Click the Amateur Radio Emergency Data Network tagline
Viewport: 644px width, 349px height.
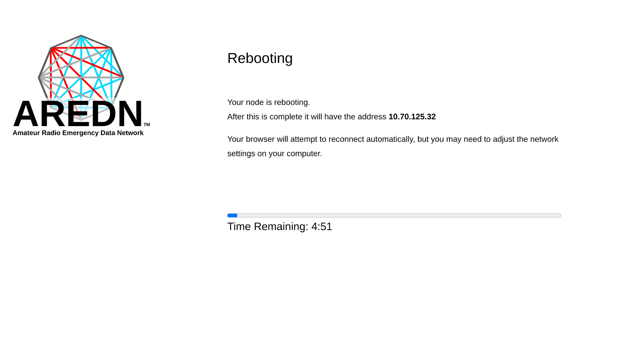[x=78, y=133]
